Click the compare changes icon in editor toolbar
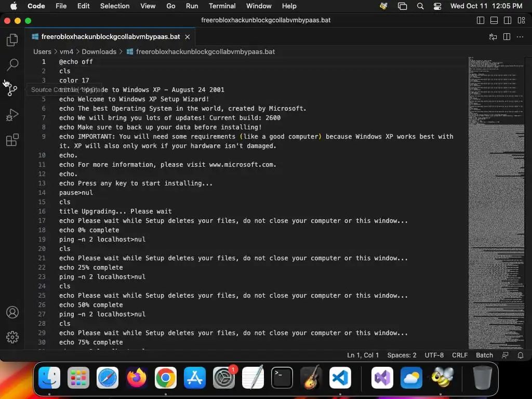This screenshot has height=399, width=532. pyautogui.click(x=493, y=37)
